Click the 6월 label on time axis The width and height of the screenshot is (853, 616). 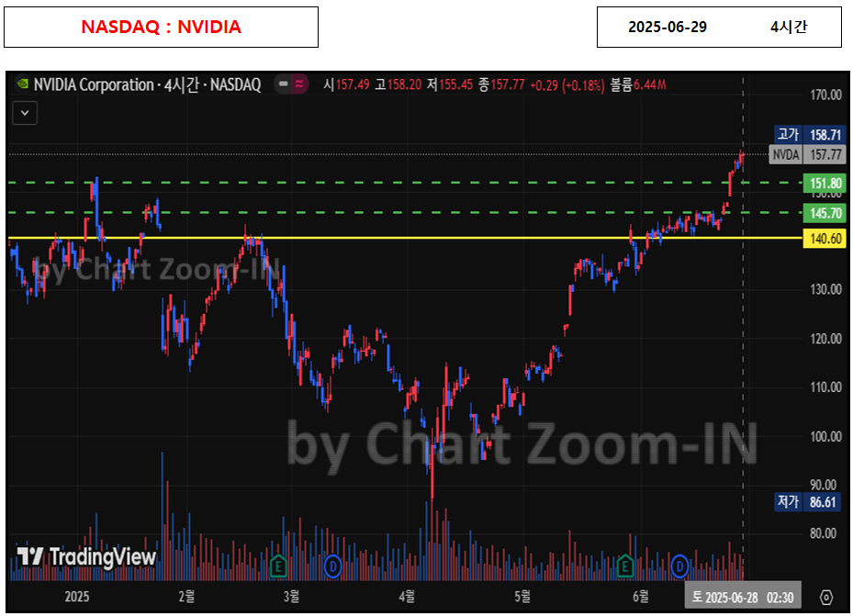(641, 597)
